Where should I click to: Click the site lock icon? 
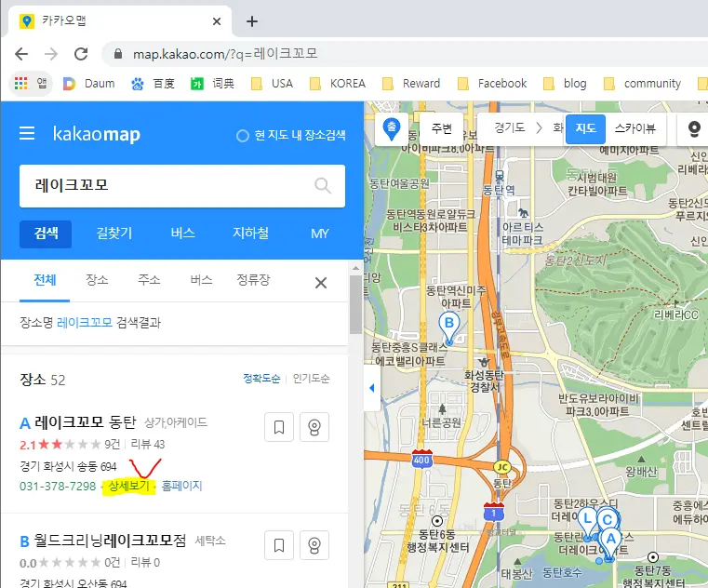[x=118, y=54]
